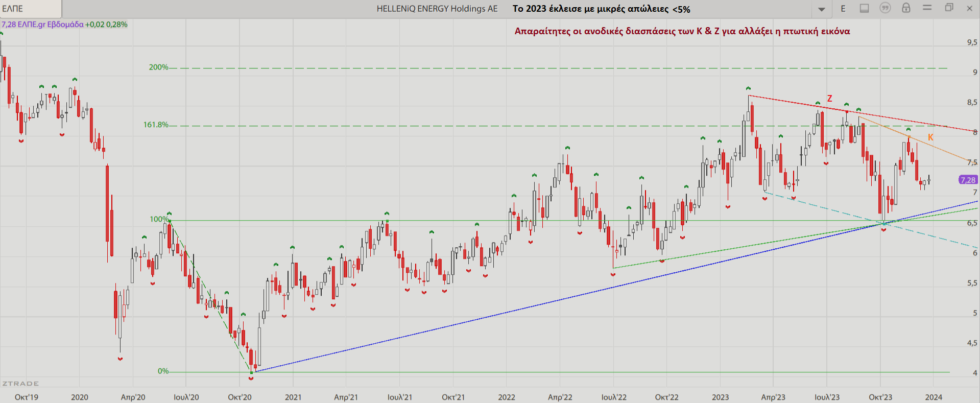Click the Οκτ'19 date axis label
Screen dimensions: 980x403
click(x=26, y=397)
